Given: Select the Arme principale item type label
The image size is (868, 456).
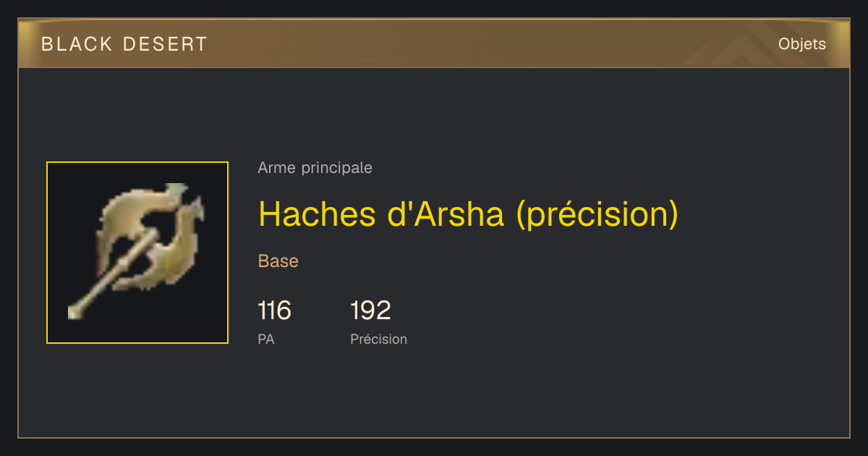Looking at the screenshot, I should point(315,168).
